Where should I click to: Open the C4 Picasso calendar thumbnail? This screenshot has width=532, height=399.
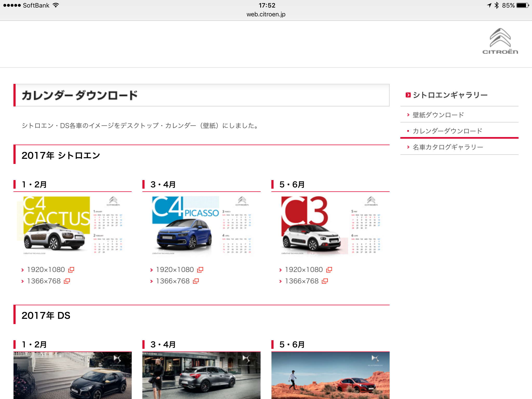tap(201, 226)
